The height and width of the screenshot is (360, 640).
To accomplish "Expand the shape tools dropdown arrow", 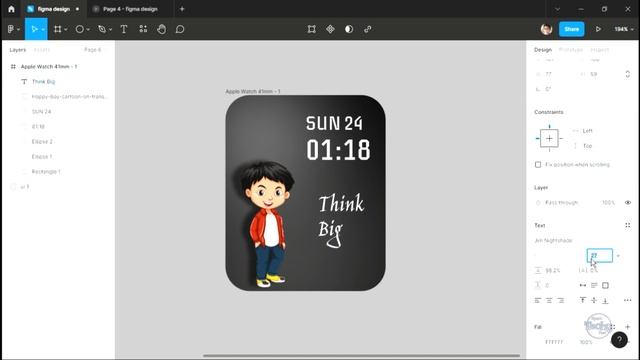I will (x=88, y=29).
